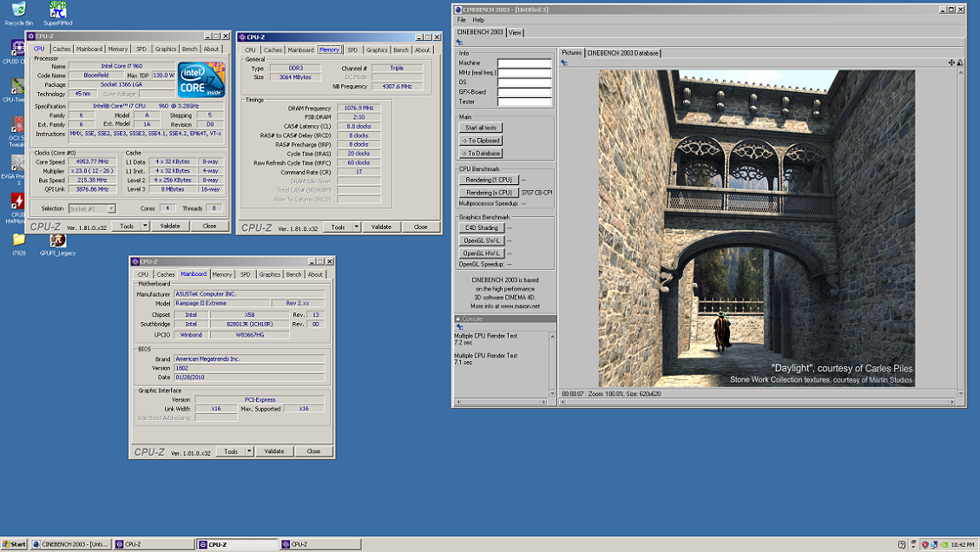Screen dimensions: 980x552
Task: Click the Tester input field
Action: [524, 102]
